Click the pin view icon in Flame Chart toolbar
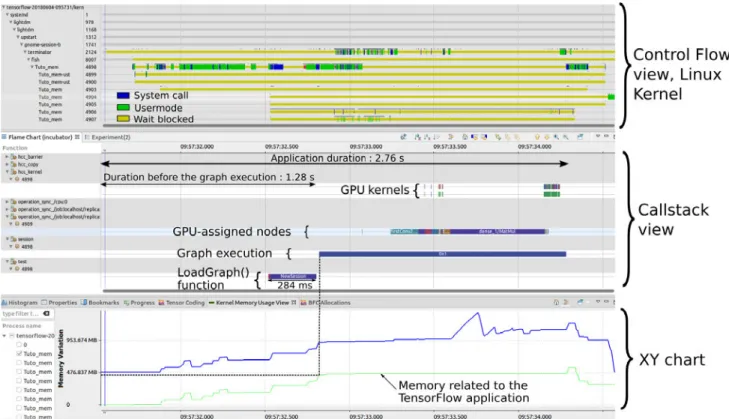This screenshot has width=729, height=419. 580,137
